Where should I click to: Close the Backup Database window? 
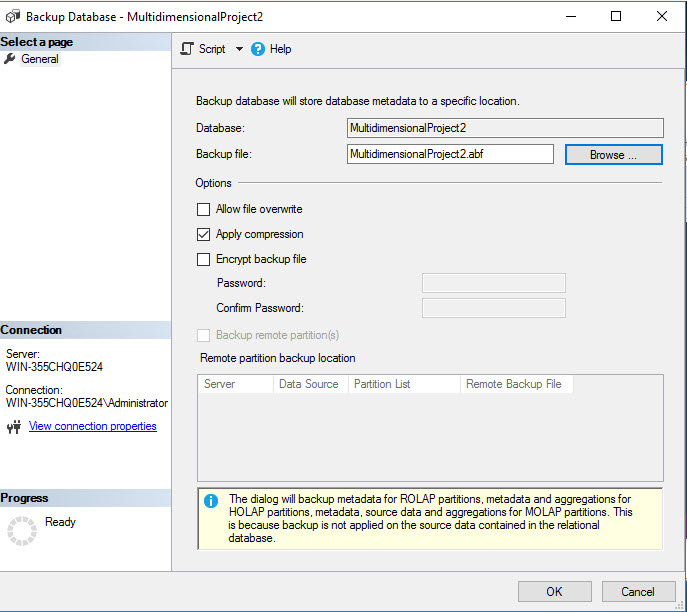click(662, 16)
